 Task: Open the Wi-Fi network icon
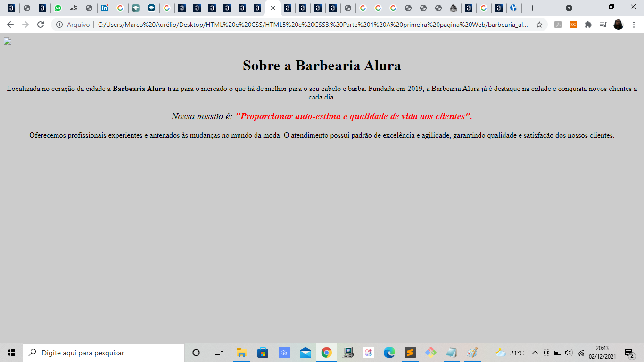point(581,353)
